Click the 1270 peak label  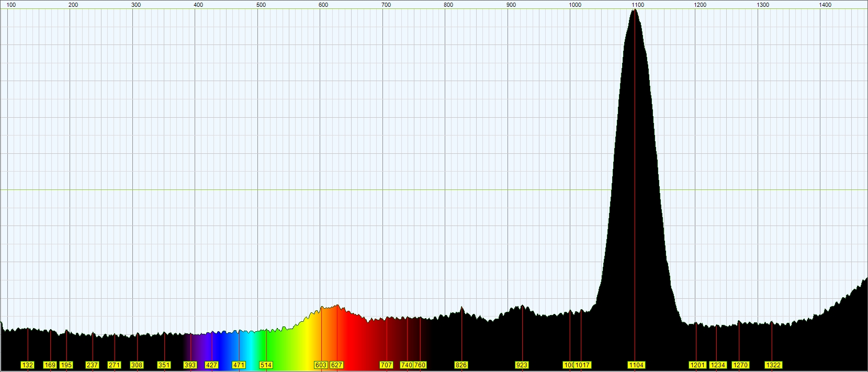pyautogui.click(x=740, y=365)
